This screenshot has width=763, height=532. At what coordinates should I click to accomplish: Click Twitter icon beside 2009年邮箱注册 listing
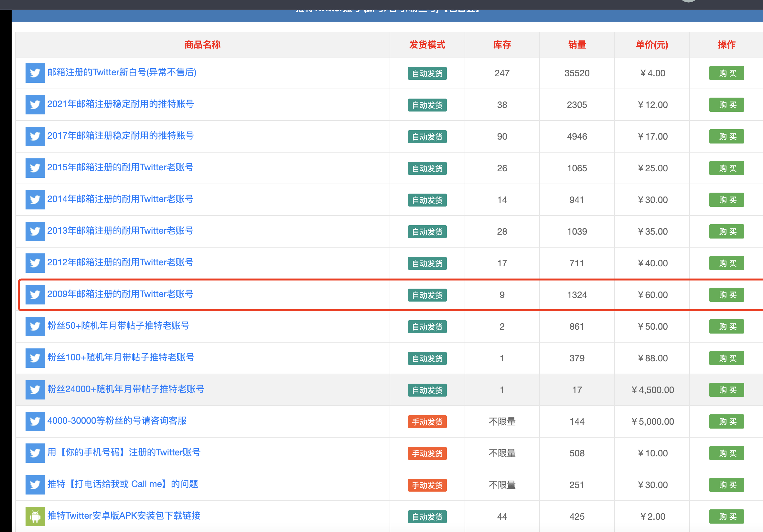[x=35, y=295]
